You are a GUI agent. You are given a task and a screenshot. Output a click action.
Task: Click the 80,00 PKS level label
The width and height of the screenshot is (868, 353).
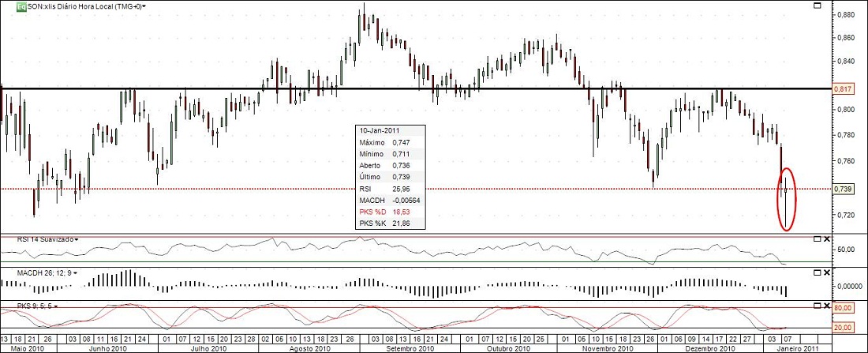(x=842, y=307)
